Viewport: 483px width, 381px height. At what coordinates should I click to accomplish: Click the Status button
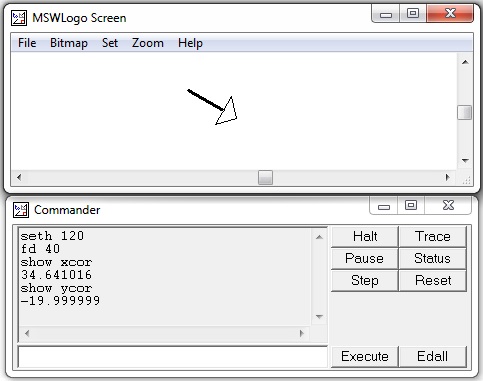pyautogui.click(x=432, y=258)
